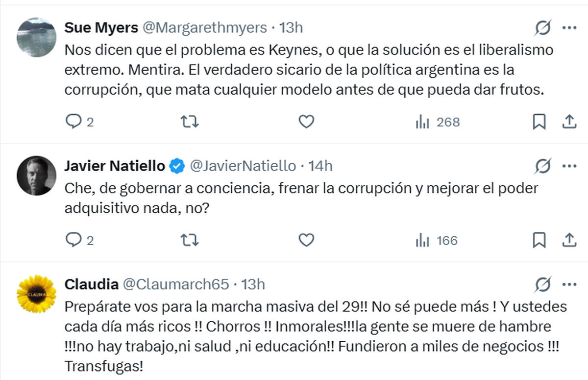
Task: View analytics showing 166 views
Action: click(x=423, y=241)
